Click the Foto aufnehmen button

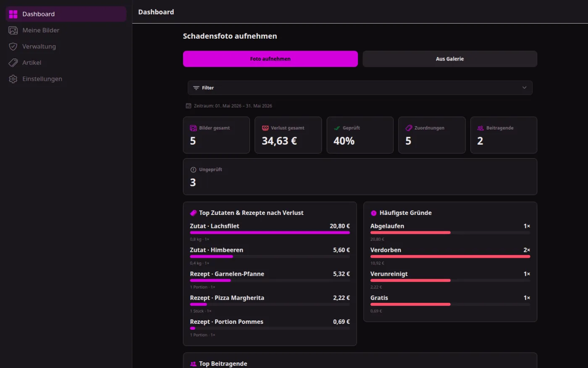tap(270, 59)
